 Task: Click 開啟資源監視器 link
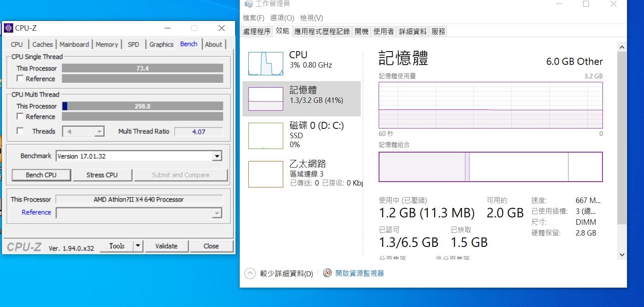pos(360,273)
